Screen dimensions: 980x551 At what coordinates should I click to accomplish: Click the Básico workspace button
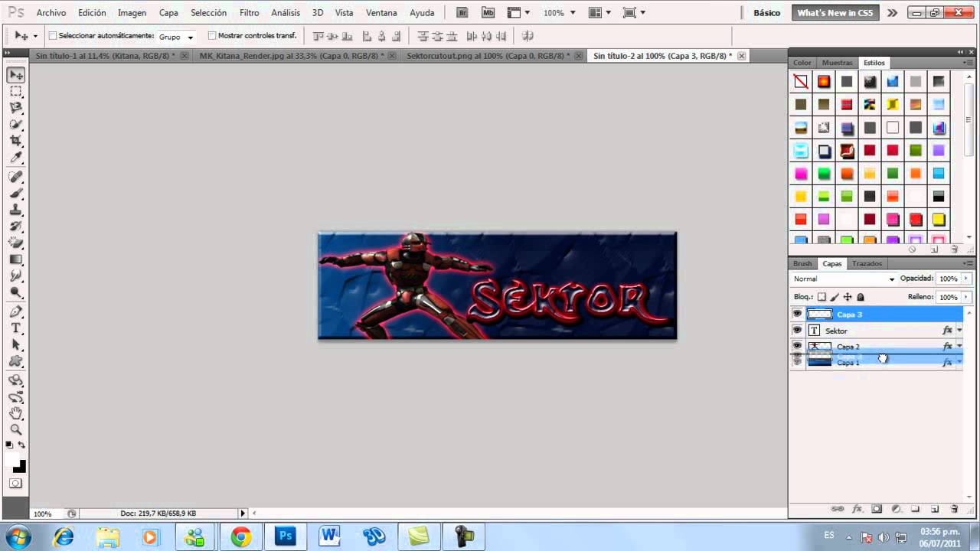pos(766,13)
